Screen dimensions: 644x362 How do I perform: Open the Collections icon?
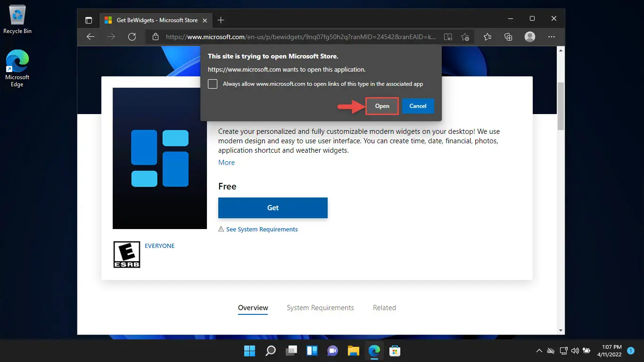[x=508, y=37]
